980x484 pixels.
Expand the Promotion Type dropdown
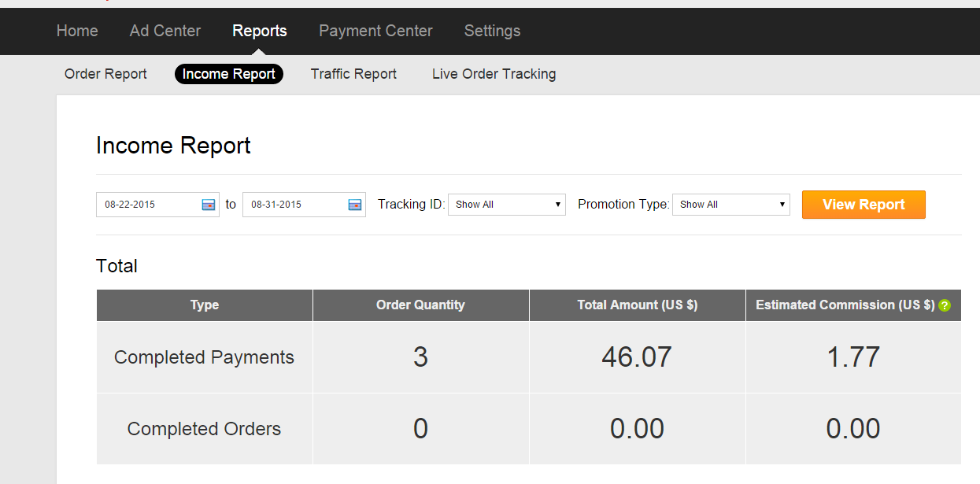[x=731, y=205]
